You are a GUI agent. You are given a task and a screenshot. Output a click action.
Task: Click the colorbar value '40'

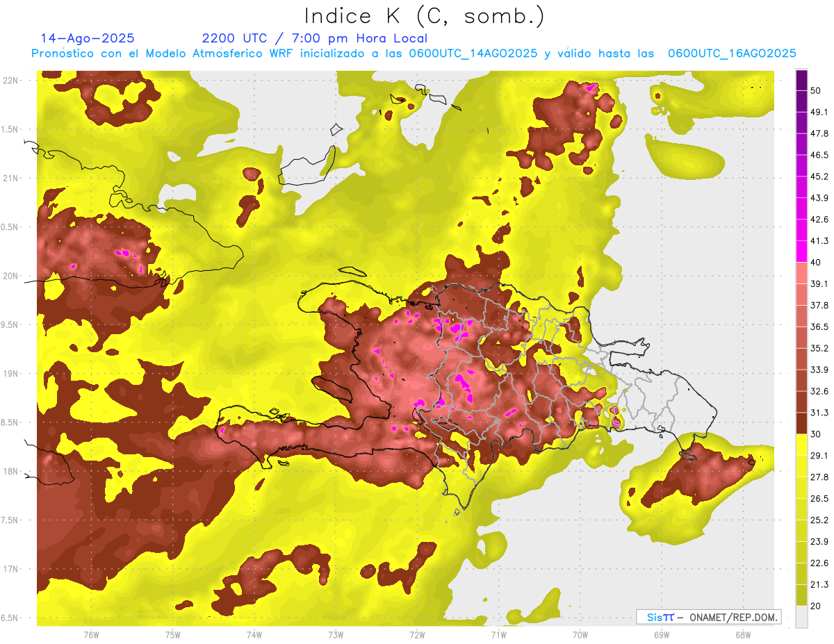point(817,263)
